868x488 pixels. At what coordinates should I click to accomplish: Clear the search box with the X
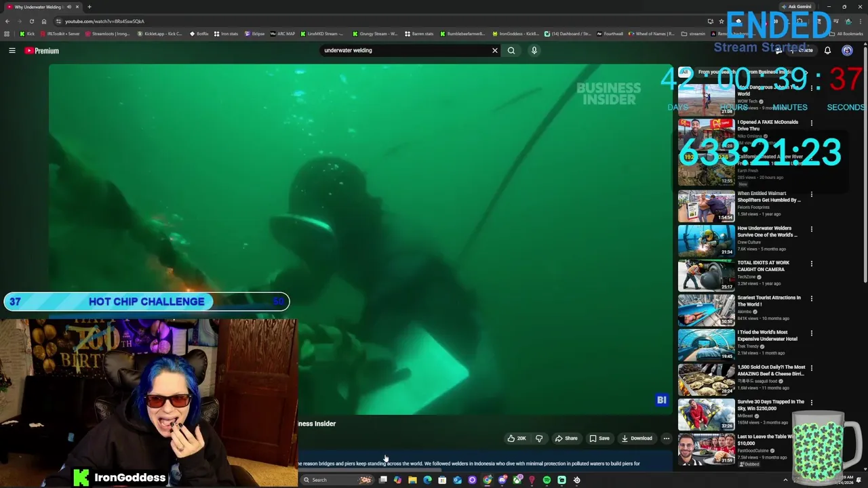pos(495,50)
